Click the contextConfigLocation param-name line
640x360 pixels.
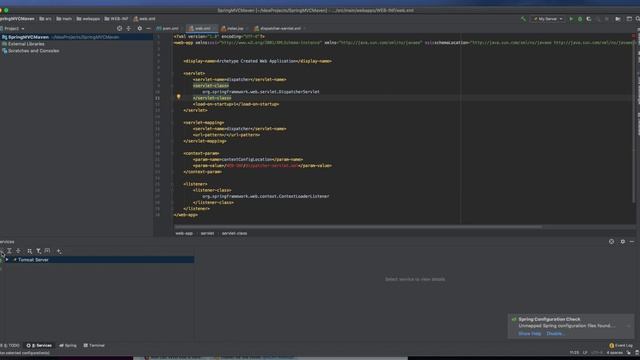pyautogui.click(x=248, y=160)
